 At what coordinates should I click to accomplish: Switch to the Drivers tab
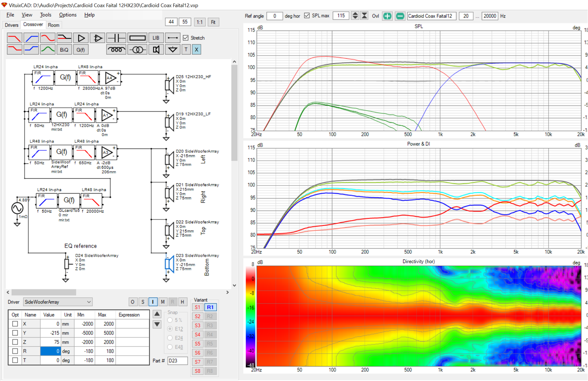pos(11,25)
